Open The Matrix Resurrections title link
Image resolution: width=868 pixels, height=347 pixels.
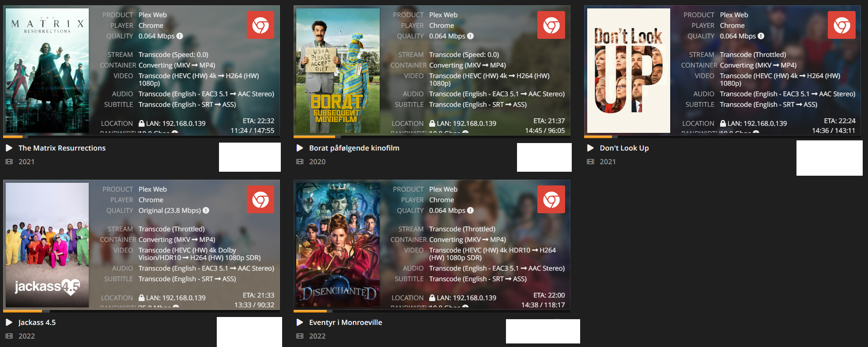coord(62,148)
